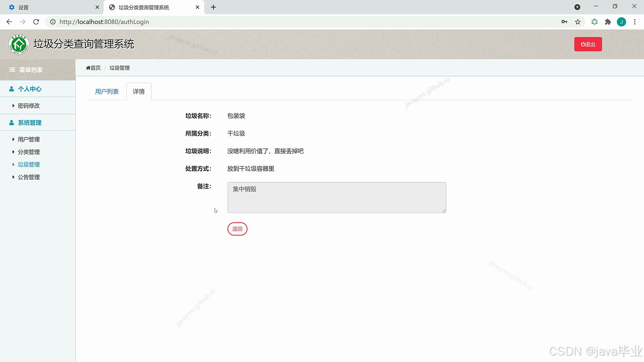Click the 备注 textarea with 集中销毁
The height and width of the screenshot is (362, 644).
[x=337, y=197]
